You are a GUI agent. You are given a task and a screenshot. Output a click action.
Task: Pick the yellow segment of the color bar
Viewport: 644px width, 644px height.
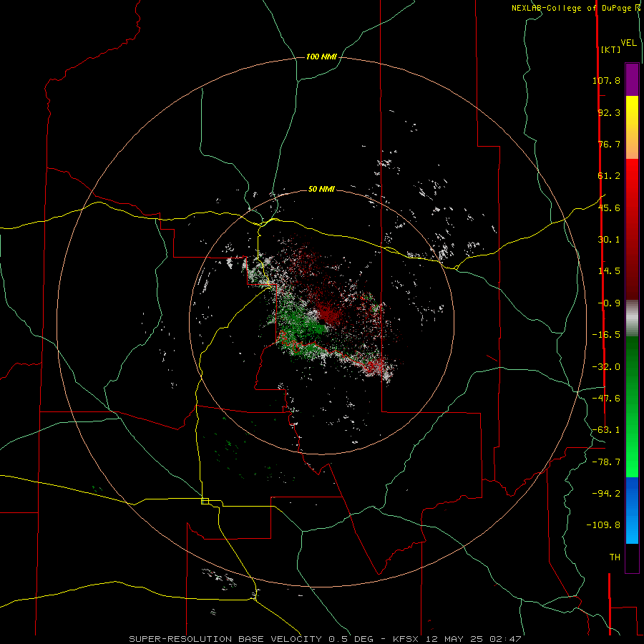coord(632,112)
